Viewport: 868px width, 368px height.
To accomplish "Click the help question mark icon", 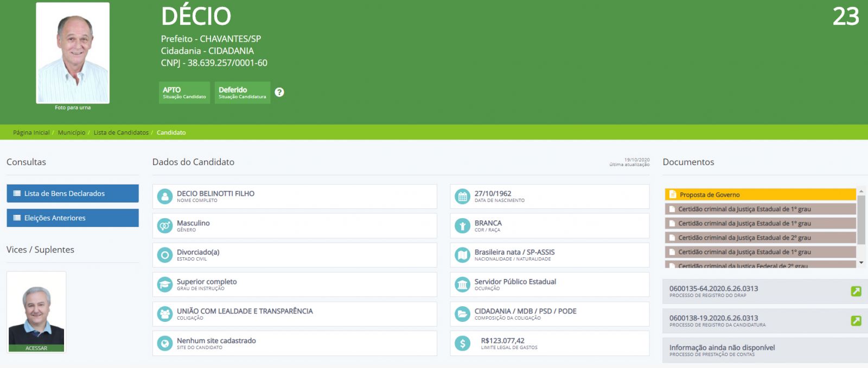I will [x=279, y=92].
